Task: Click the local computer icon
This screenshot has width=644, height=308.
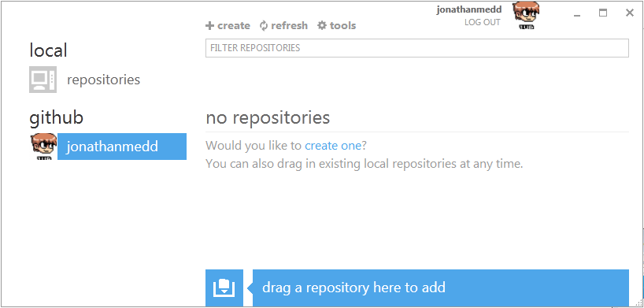Action: 43,80
